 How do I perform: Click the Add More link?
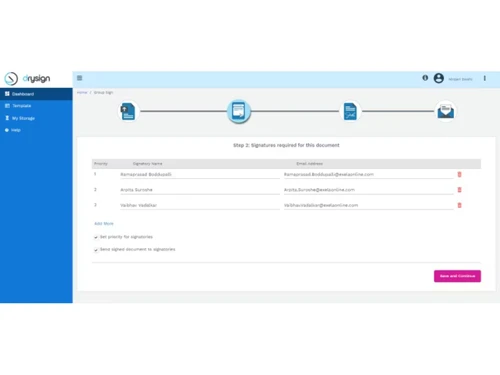104,223
